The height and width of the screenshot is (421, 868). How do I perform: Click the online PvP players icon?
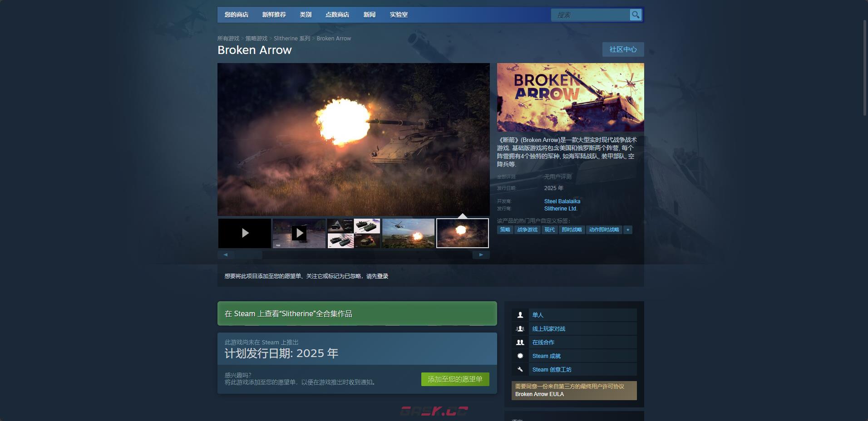(x=520, y=328)
